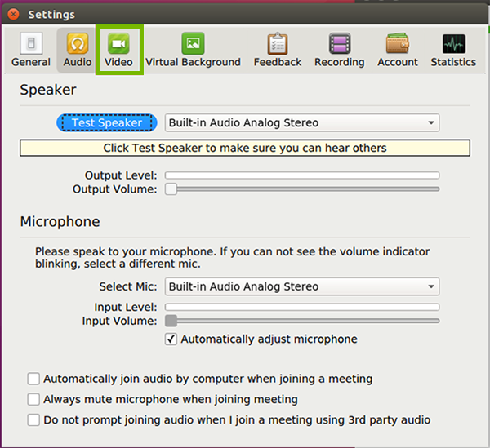Click the Test Speaker button
Viewport: 490px width, 448px height.
coord(107,122)
